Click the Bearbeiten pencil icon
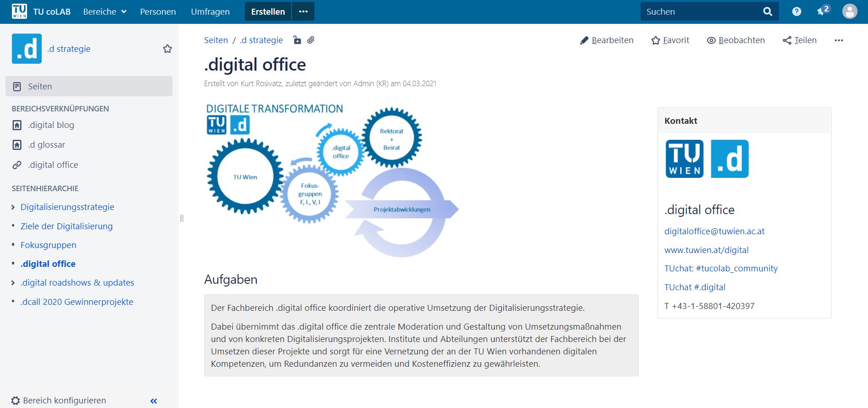This screenshot has height=408, width=868. [584, 40]
